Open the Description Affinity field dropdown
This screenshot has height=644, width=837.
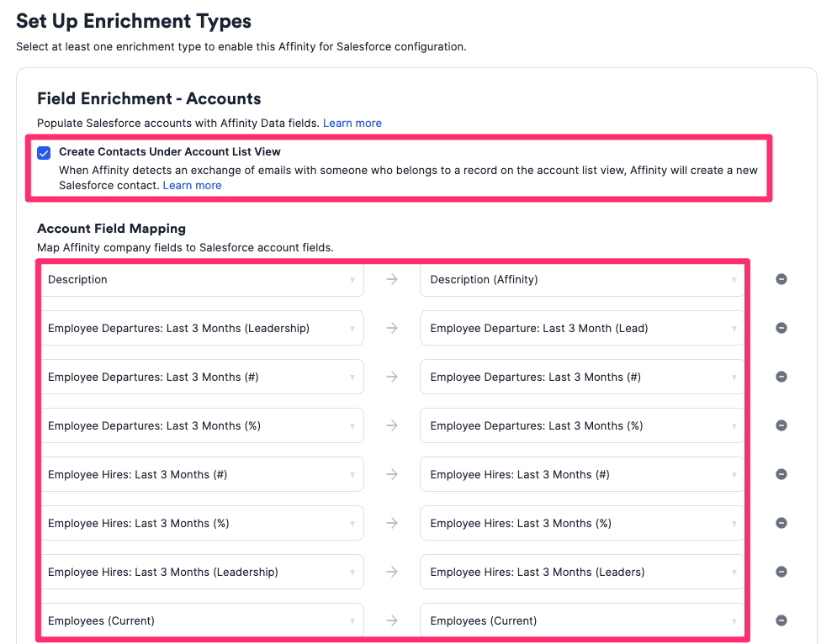[580, 279]
